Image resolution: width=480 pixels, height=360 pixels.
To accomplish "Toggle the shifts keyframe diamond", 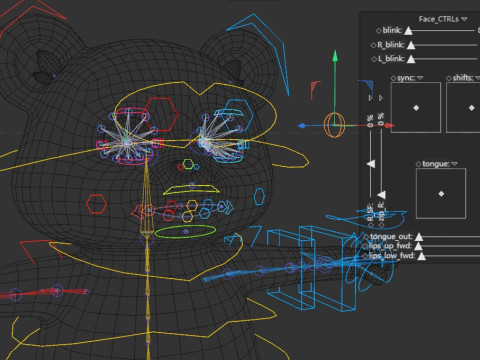I will [x=449, y=78].
